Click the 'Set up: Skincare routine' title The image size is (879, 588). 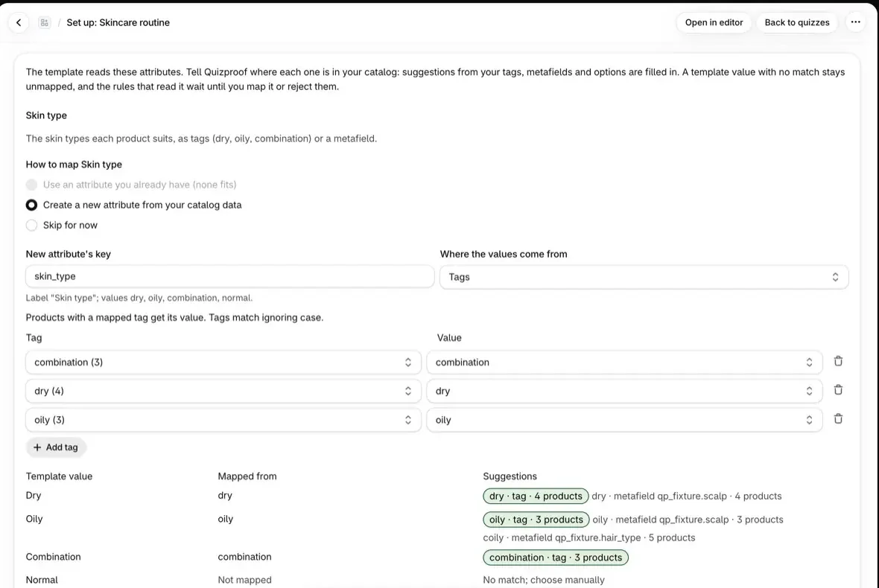118,22
